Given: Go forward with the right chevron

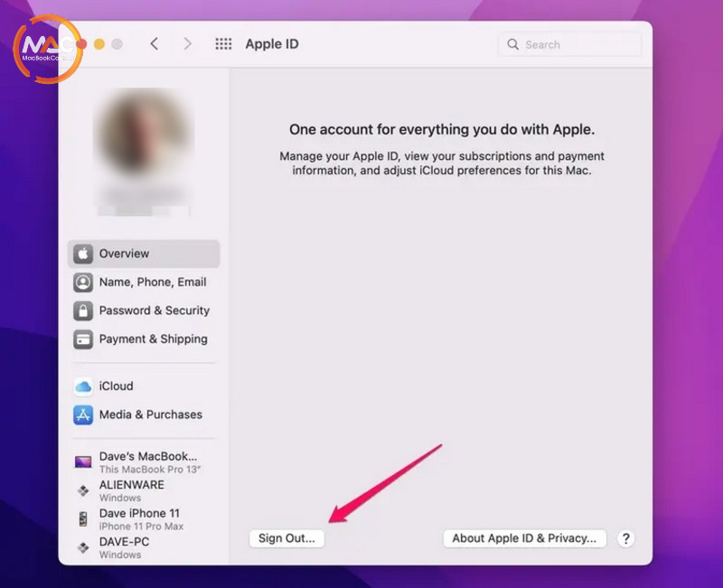Looking at the screenshot, I should (187, 44).
